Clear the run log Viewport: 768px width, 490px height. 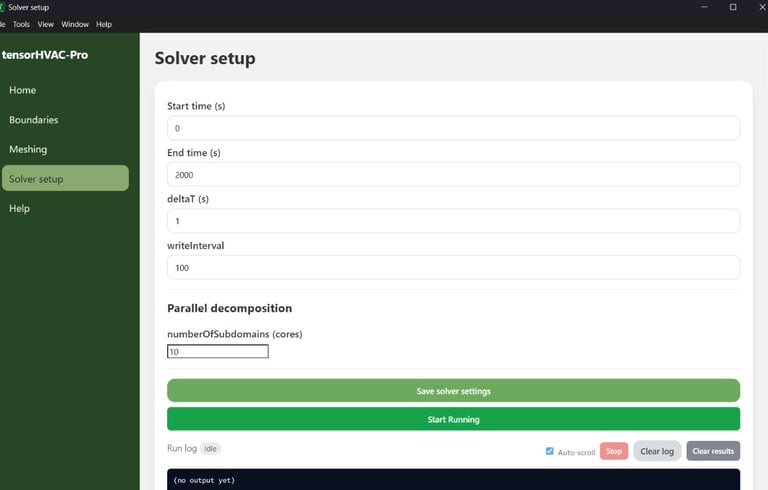coord(657,451)
